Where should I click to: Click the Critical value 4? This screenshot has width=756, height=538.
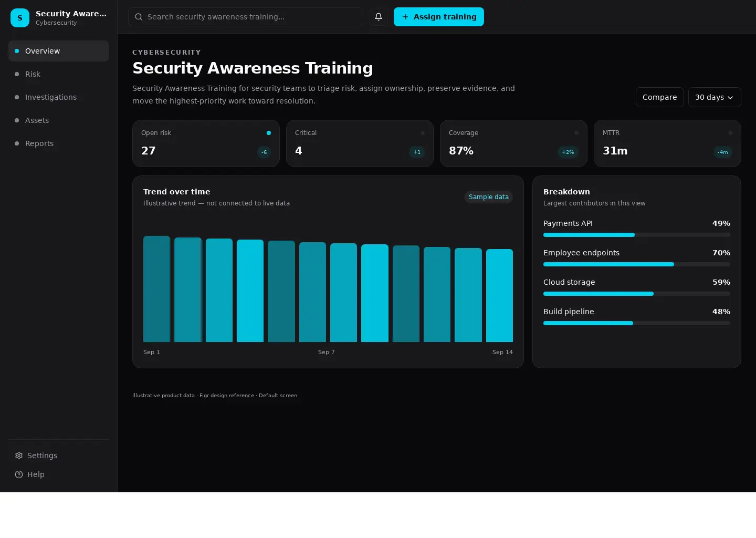coord(299,151)
